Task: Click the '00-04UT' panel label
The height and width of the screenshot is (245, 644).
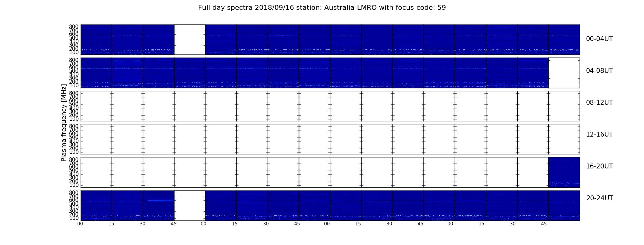Action: [599, 39]
